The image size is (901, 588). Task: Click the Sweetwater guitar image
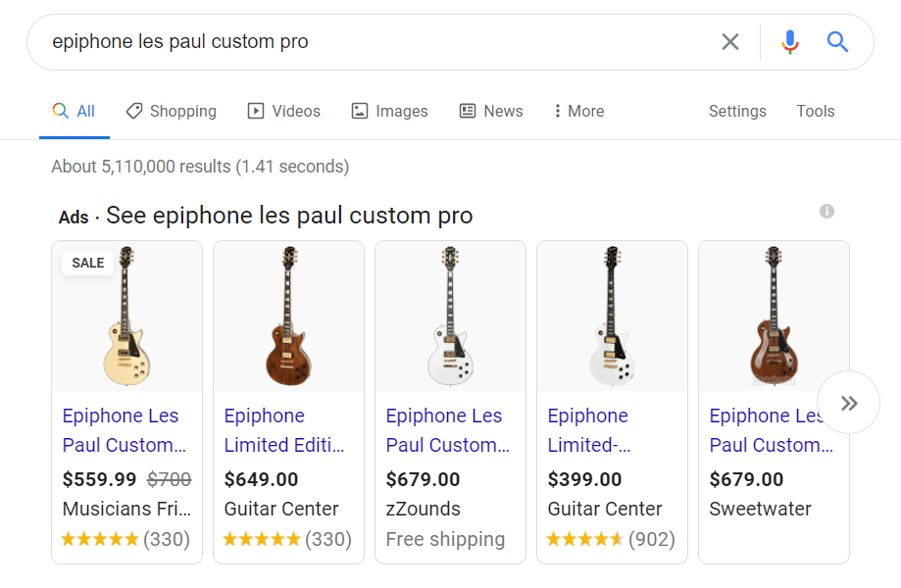pyautogui.click(x=774, y=317)
